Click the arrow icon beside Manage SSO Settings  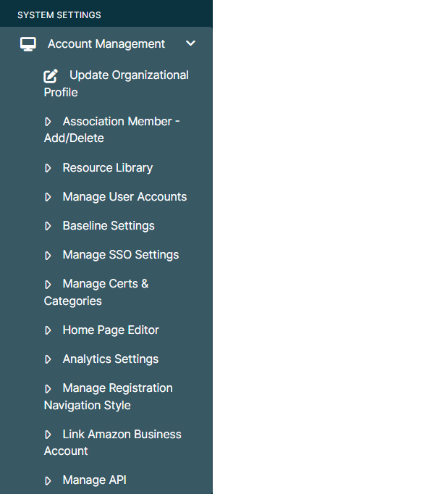(x=48, y=255)
